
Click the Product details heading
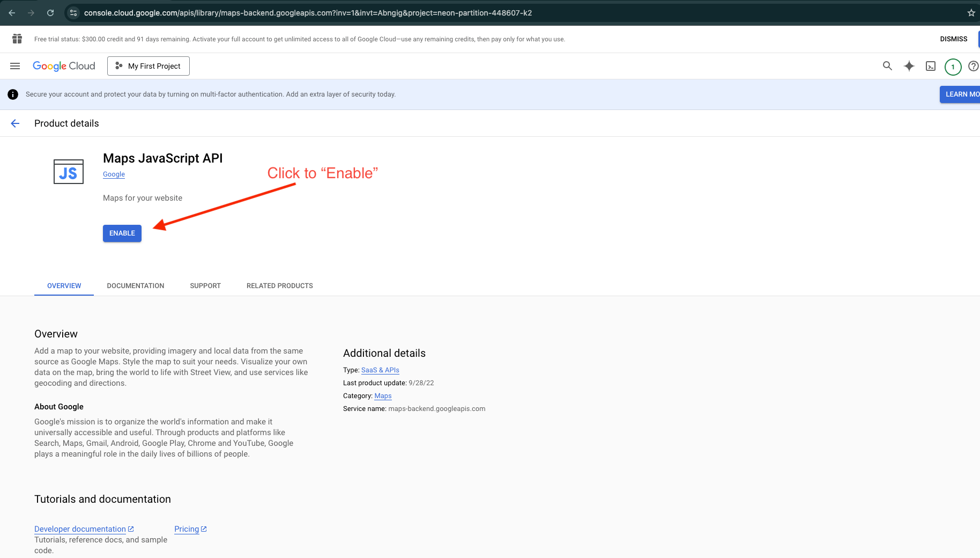pyautogui.click(x=66, y=123)
